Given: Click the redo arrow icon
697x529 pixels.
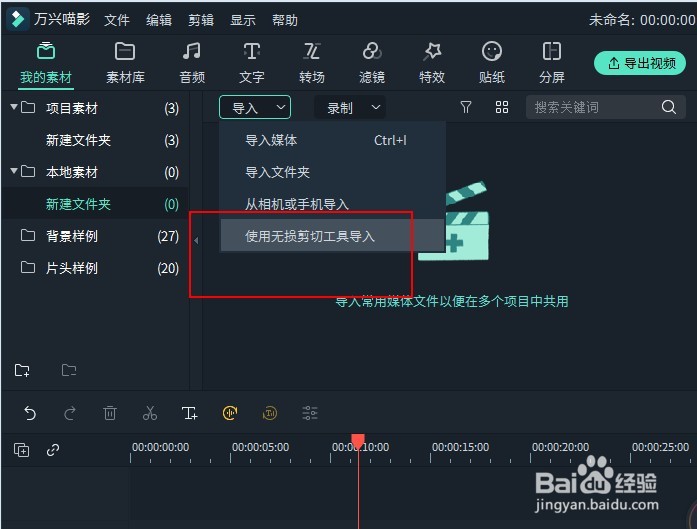Looking at the screenshot, I should click(x=70, y=413).
